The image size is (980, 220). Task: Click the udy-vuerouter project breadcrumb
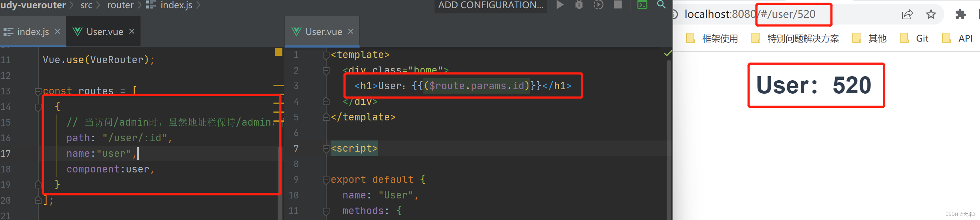33,5
